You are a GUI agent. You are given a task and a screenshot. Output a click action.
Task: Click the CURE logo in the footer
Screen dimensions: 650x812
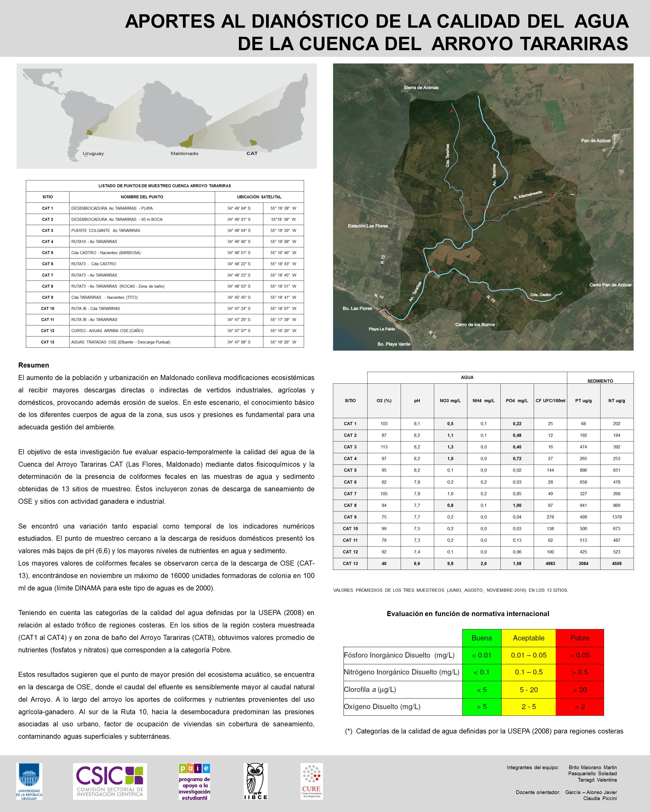coord(312,782)
